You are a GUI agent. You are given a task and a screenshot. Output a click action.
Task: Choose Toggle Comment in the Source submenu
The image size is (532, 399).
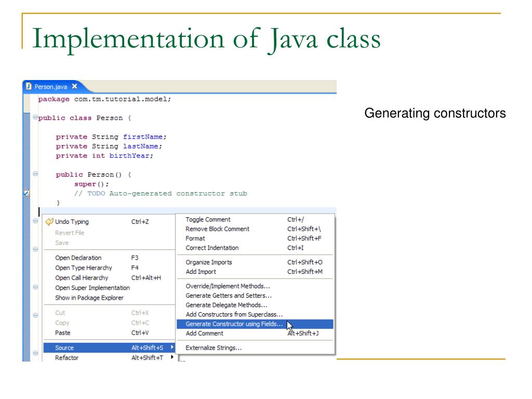pos(255,220)
